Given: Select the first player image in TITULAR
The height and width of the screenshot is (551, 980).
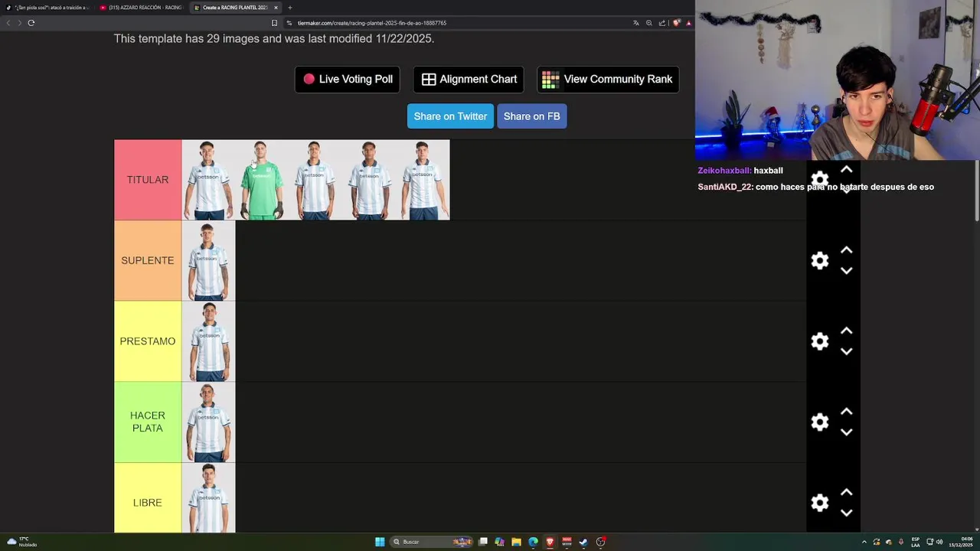Looking at the screenshot, I should (x=208, y=180).
